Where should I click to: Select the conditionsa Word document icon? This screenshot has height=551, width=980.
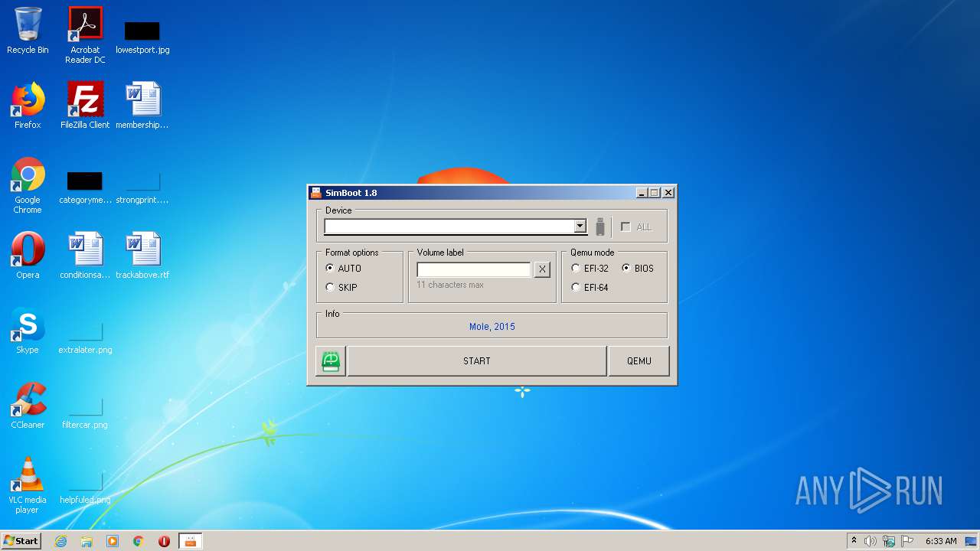[85, 256]
